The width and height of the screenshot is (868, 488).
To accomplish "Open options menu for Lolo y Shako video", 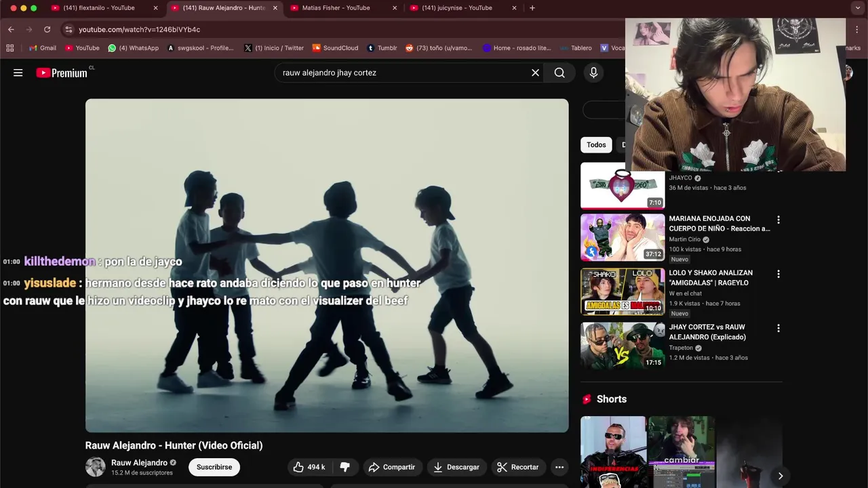I will 778,274.
